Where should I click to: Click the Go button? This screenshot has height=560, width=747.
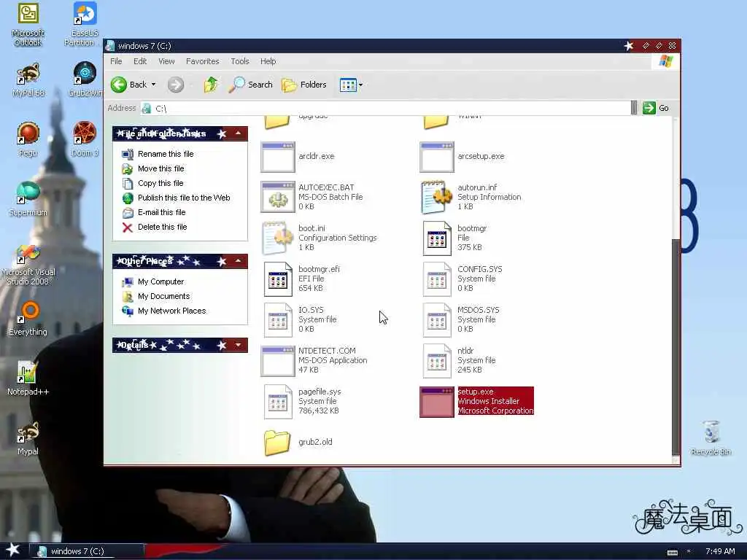[656, 108]
